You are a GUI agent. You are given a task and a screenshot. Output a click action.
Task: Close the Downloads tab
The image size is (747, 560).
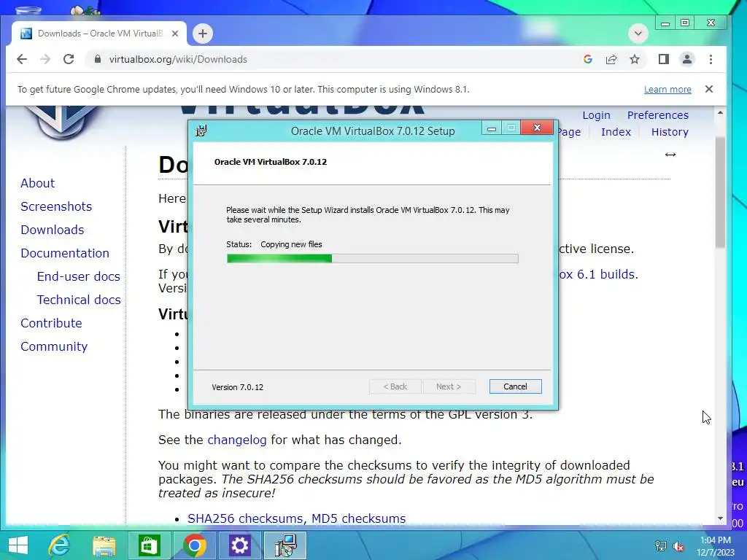coord(175,34)
